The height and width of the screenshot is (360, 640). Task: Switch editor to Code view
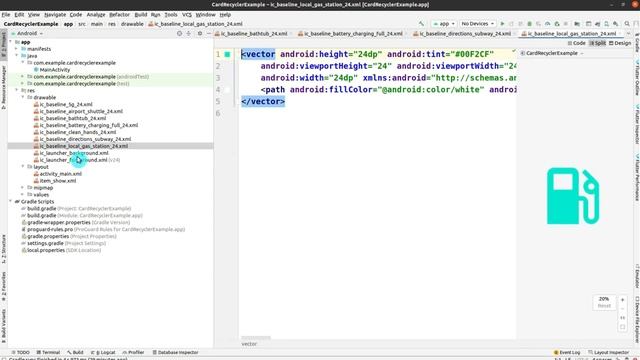[x=576, y=43]
